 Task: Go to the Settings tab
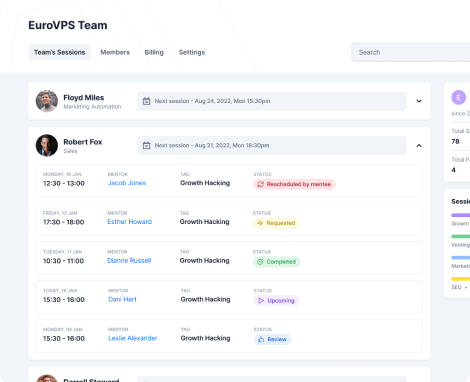[192, 52]
